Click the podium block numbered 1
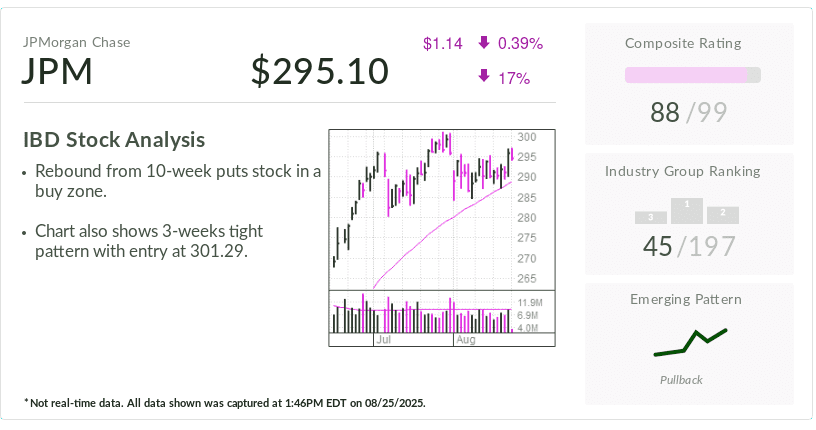 (x=687, y=211)
